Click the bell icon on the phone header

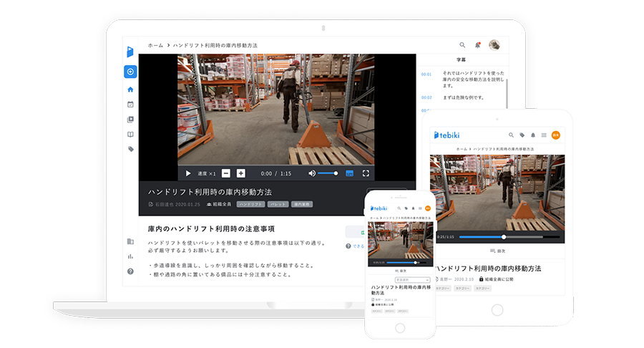[x=413, y=208]
